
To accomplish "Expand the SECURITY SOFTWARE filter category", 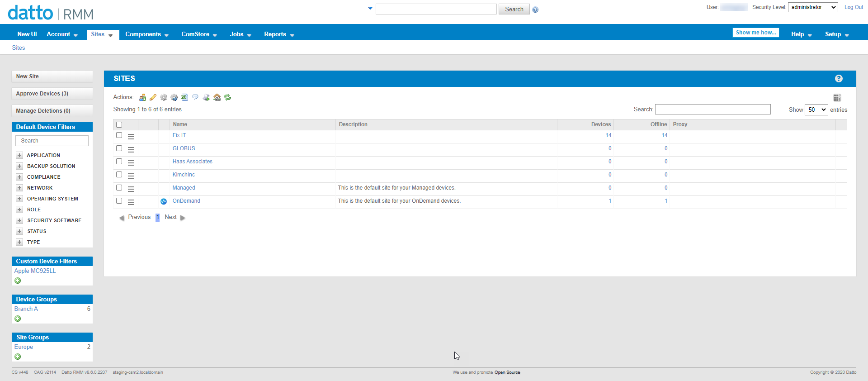I will point(19,220).
